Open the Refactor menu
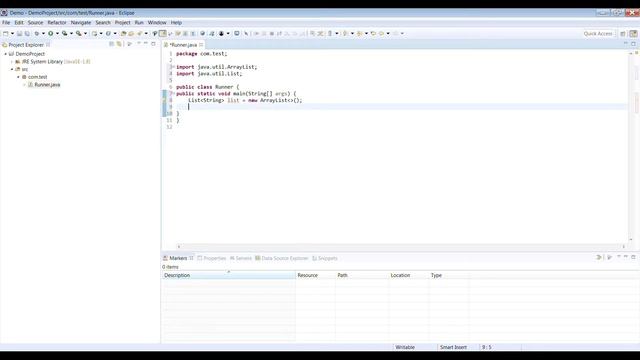 tap(57, 22)
